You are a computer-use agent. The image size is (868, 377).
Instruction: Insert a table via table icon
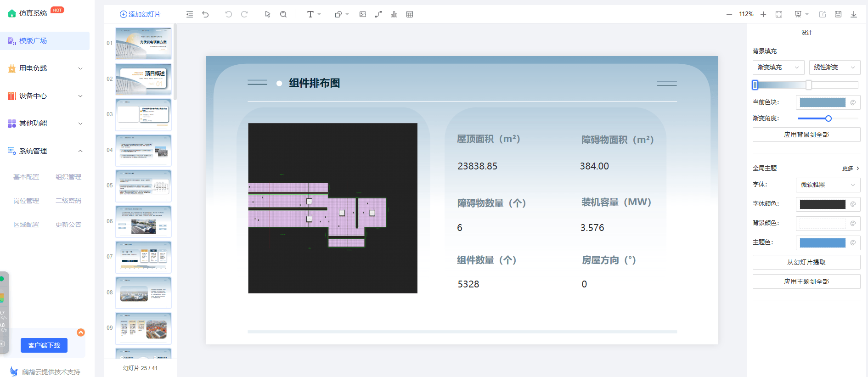(410, 14)
